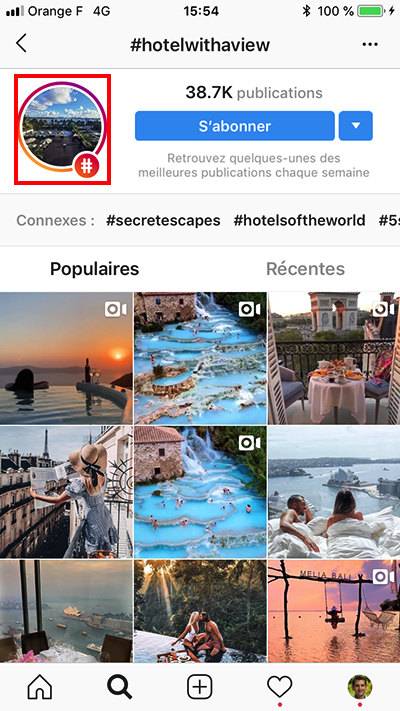Tap the back arrow icon
This screenshot has width=400, height=711.
(21, 44)
